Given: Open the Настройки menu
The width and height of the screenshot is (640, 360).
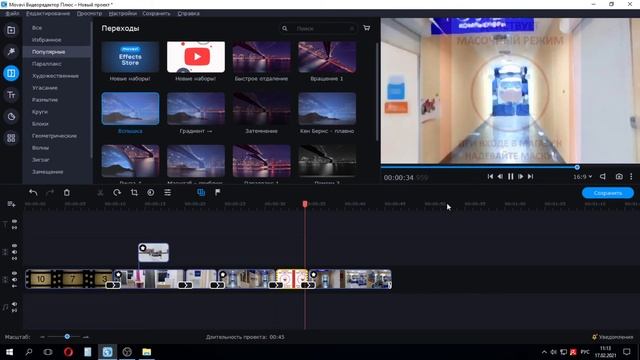Looking at the screenshot, I should pyautogui.click(x=122, y=13).
